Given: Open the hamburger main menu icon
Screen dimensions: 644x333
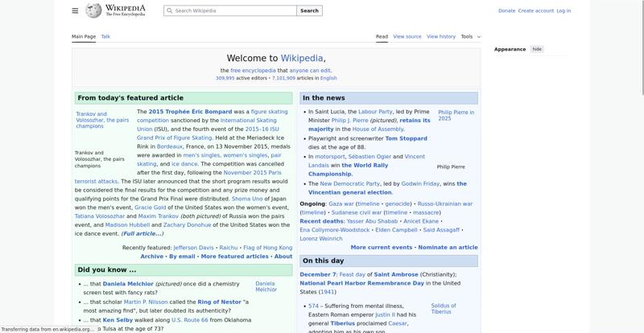Looking at the screenshot, I should (75, 10).
